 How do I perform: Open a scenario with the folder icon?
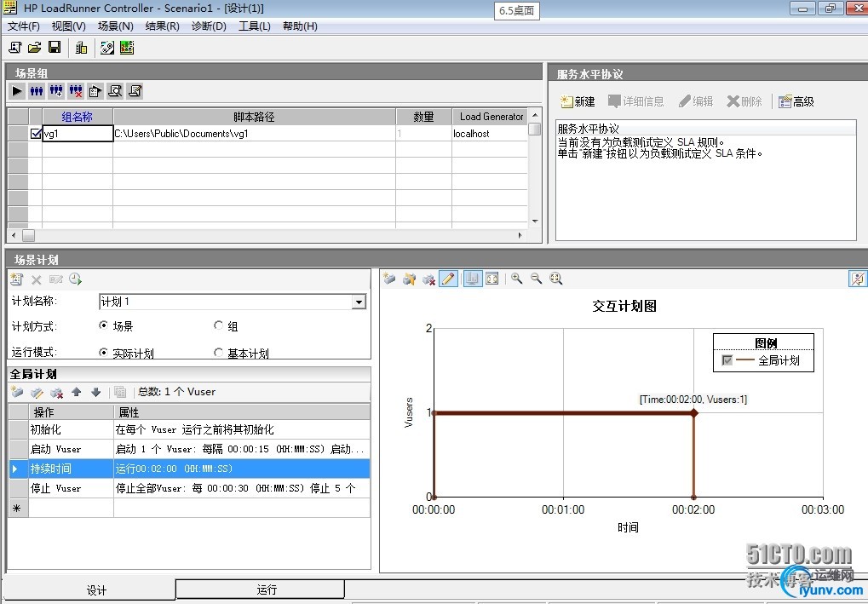point(35,48)
